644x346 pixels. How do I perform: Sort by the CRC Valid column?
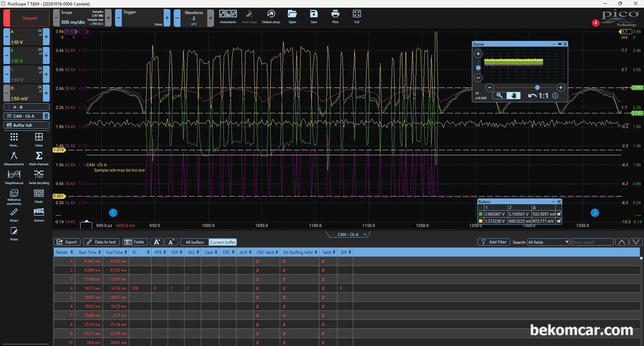click(x=267, y=252)
